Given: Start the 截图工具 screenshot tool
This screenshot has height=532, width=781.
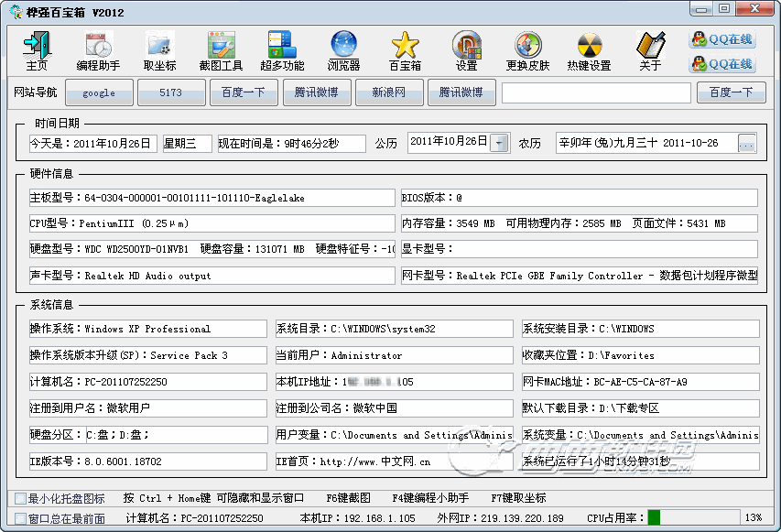Looking at the screenshot, I should click(221, 50).
